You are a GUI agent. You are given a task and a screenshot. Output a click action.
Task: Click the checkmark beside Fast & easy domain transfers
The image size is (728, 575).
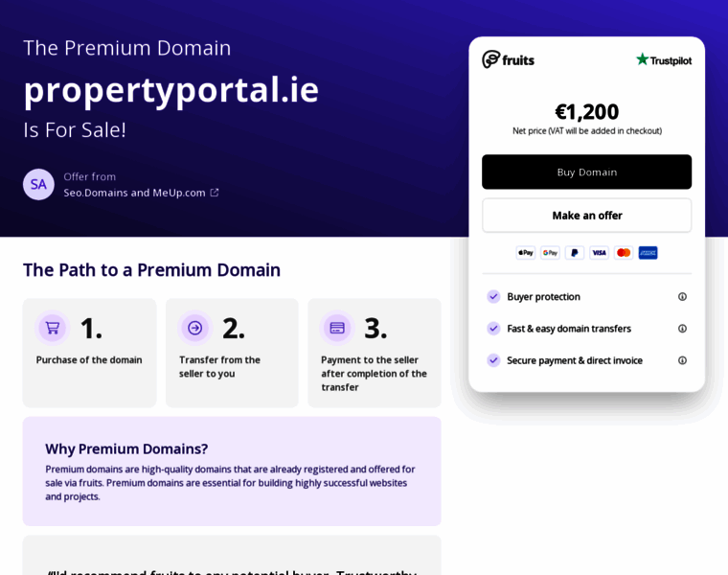(493, 329)
